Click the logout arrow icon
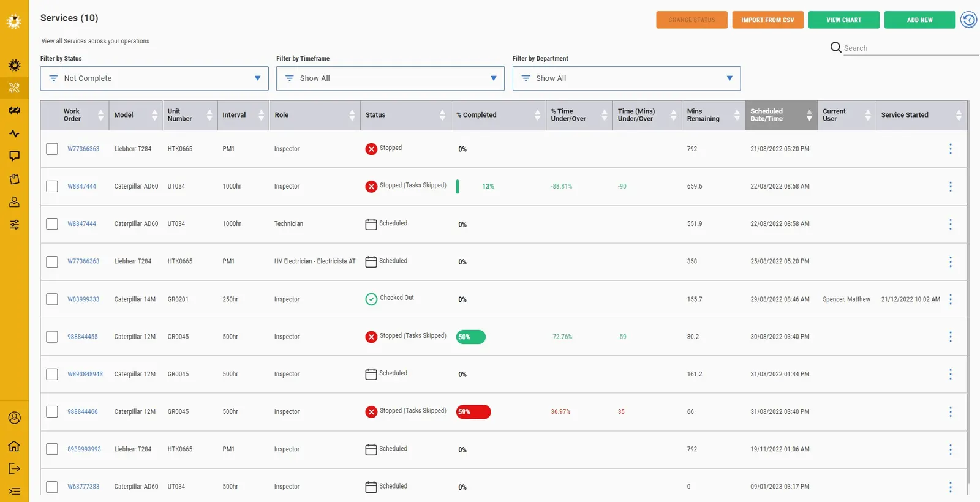 tap(14, 469)
